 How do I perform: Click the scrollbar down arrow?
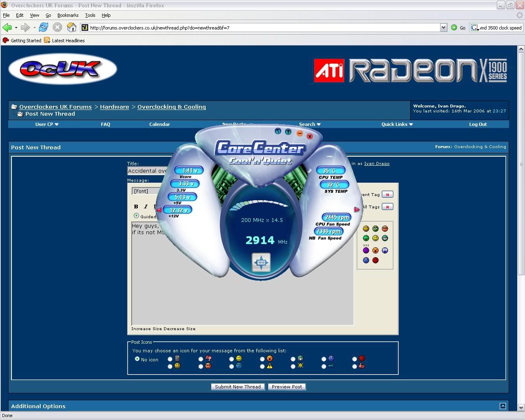521,408
